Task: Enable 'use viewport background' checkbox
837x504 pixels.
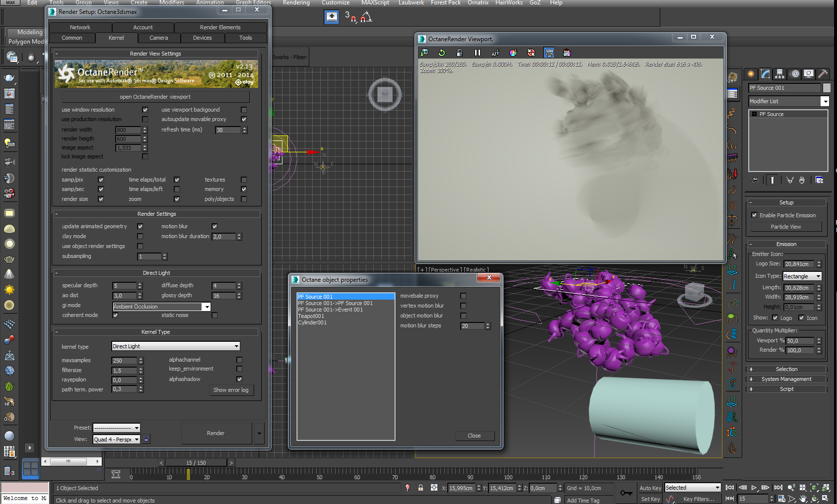Action: [x=244, y=110]
